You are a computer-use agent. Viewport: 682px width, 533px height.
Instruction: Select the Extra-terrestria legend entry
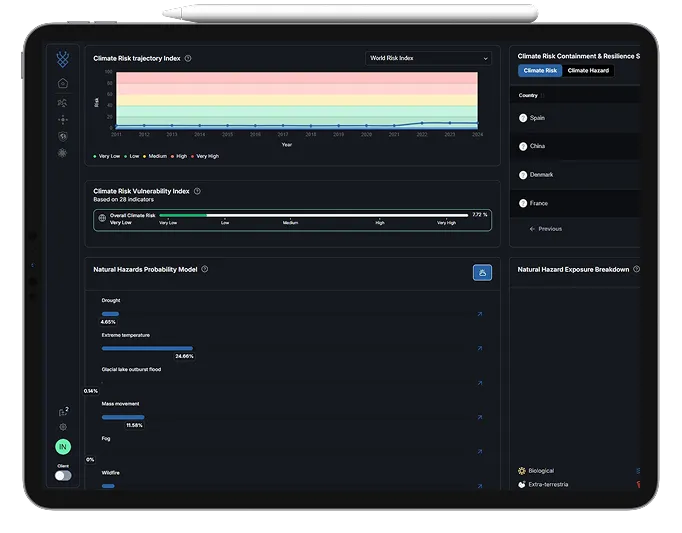coord(543,484)
